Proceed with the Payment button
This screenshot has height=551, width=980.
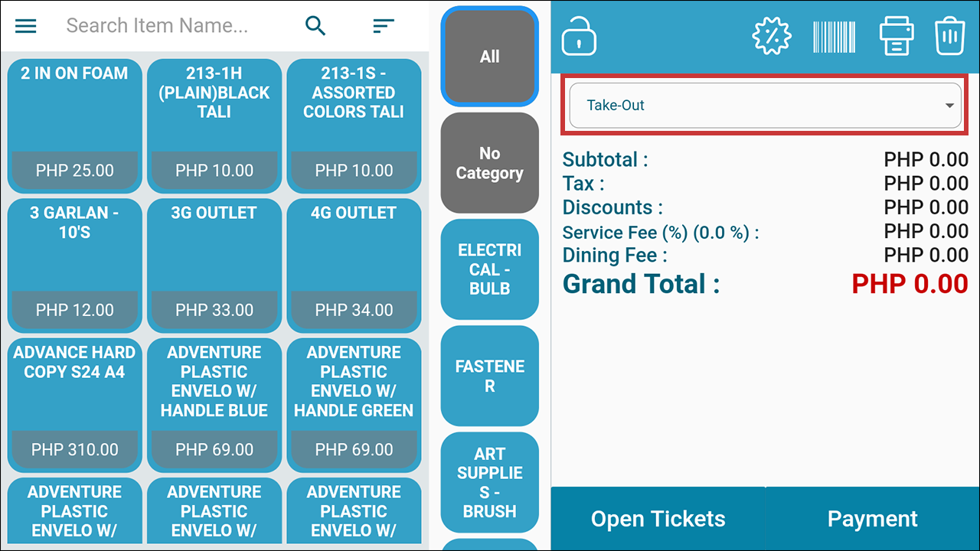tap(873, 519)
